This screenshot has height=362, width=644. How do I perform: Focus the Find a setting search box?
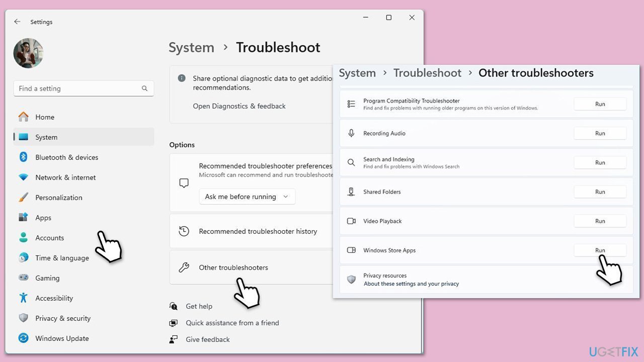click(84, 88)
